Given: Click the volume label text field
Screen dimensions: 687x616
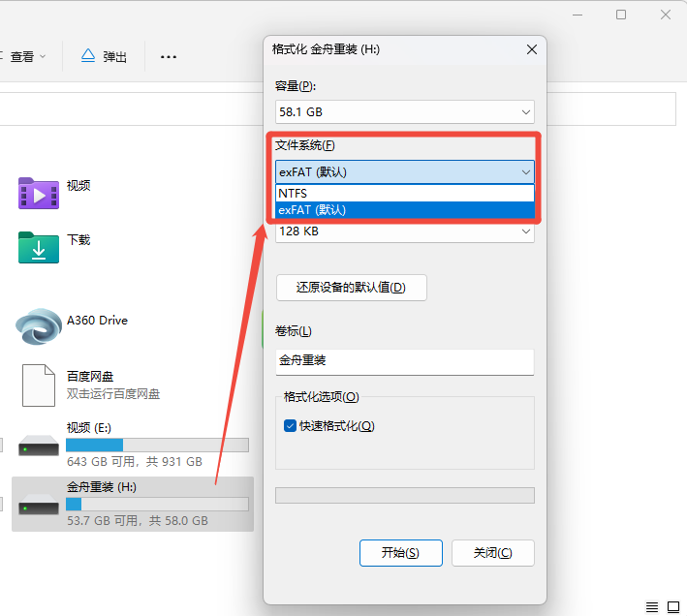Looking at the screenshot, I should (405, 361).
